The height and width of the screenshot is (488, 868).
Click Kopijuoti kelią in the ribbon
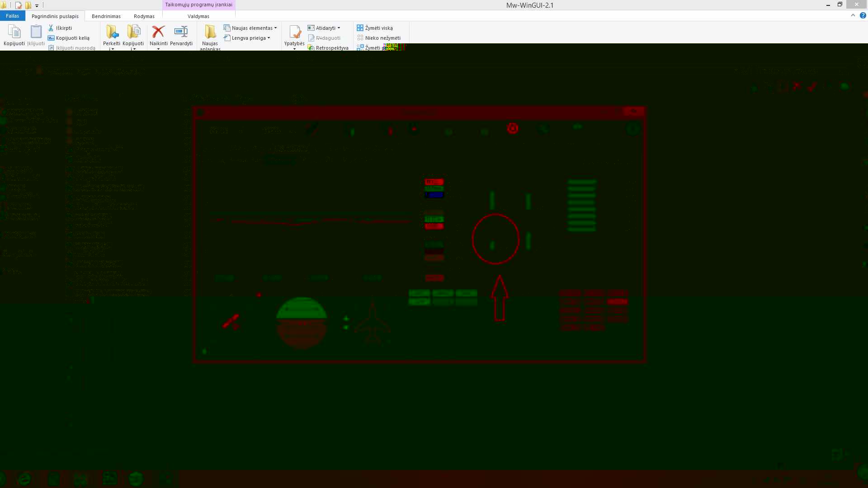pyautogui.click(x=72, y=38)
